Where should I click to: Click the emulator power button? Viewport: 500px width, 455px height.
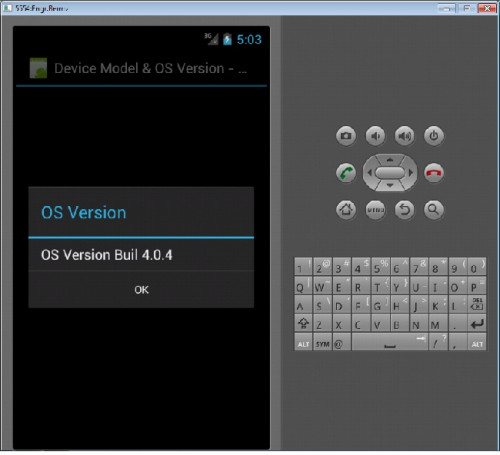click(x=433, y=136)
